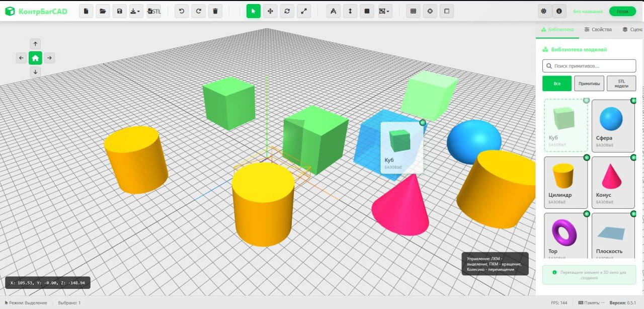
Task: Toggle grid display icon
Action: click(413, 11)
